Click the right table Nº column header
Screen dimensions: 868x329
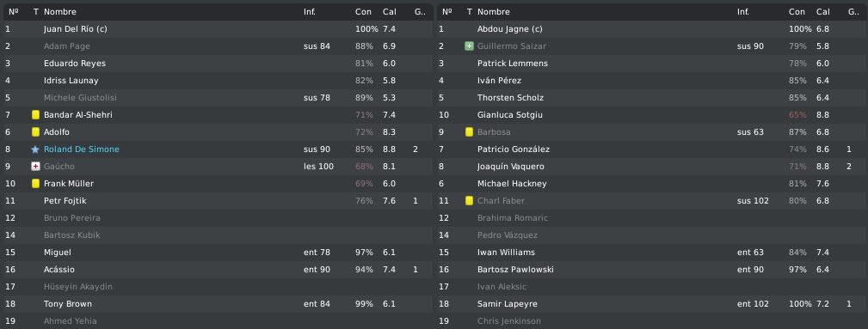click(447, 12)
